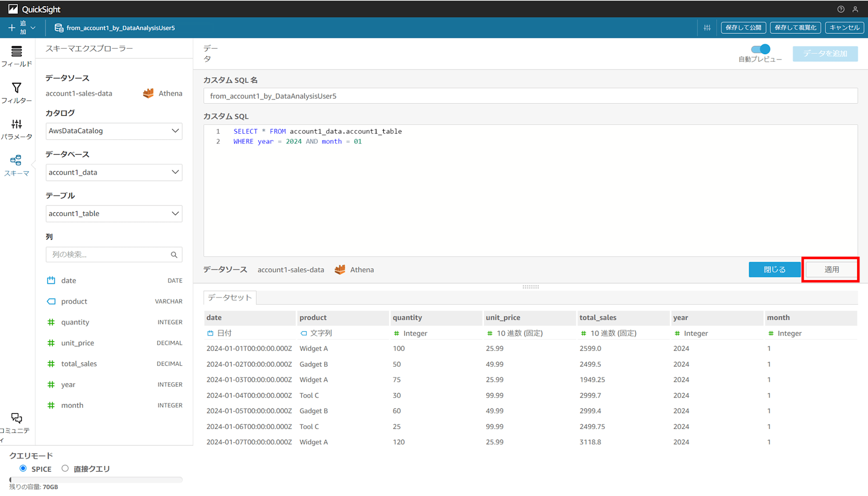Click the SPICE remaining capacity bar

(96, 480)
